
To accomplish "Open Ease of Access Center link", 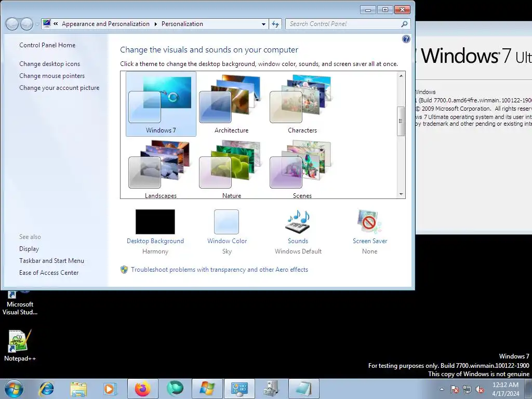I will point(49,272).
